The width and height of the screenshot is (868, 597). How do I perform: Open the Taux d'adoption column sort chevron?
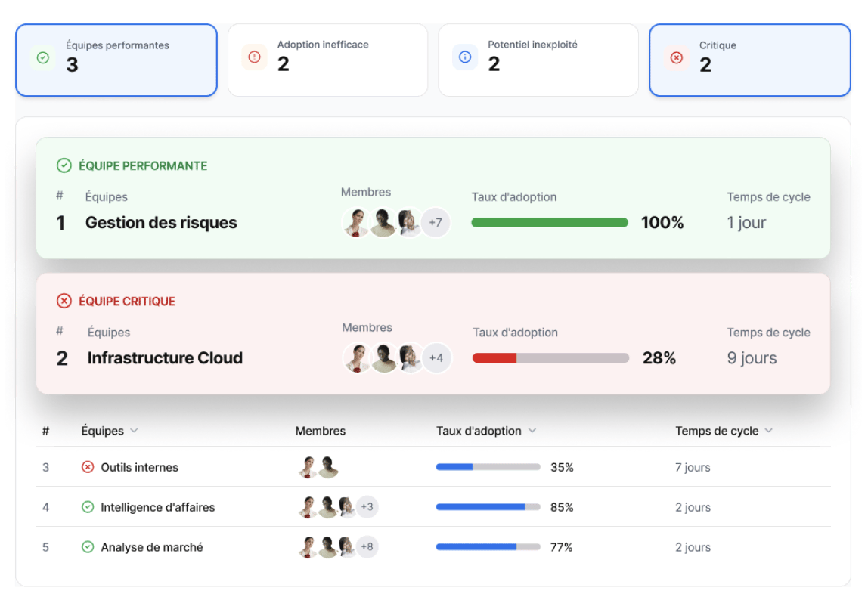pos(532,431)
